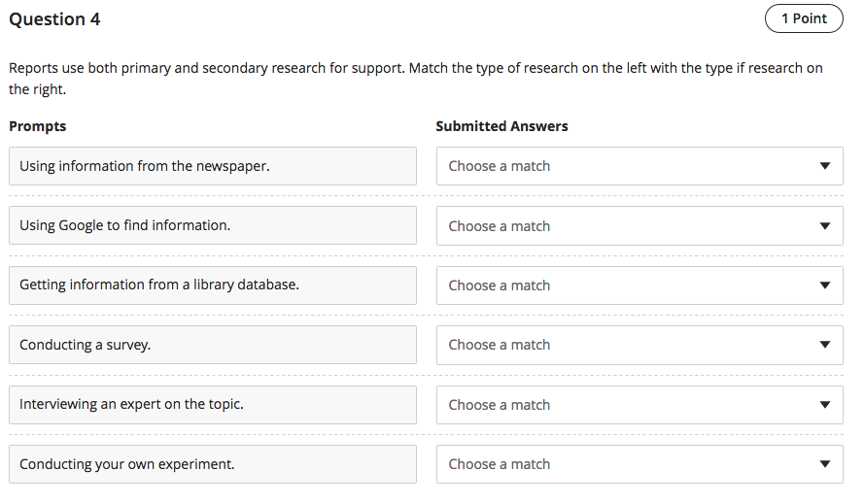Viewport: 864px width, 504px height.
Task: Click dropdown arrow for library database prompt
Action: click(x=824, y=286)
